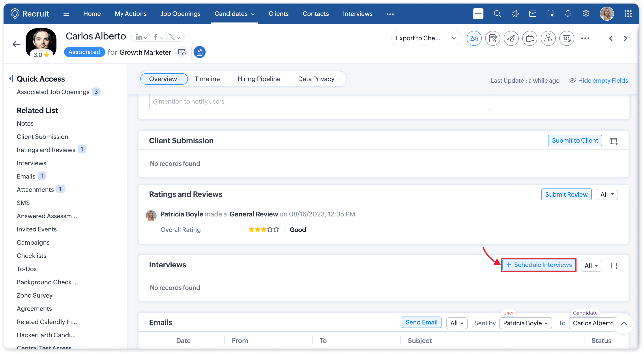Switch to the Hiring Pipeline tab

tap(259, 79)
